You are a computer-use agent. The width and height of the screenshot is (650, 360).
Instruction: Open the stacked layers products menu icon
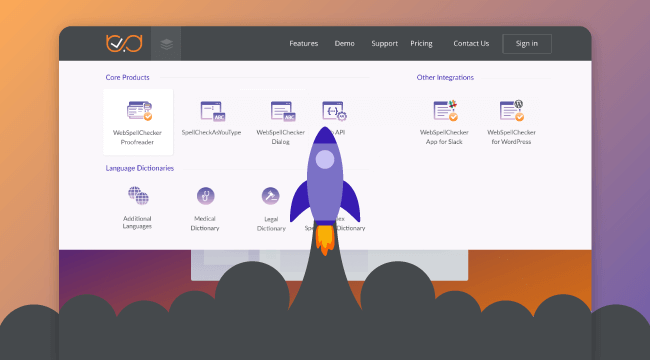[x=166, y=44]
